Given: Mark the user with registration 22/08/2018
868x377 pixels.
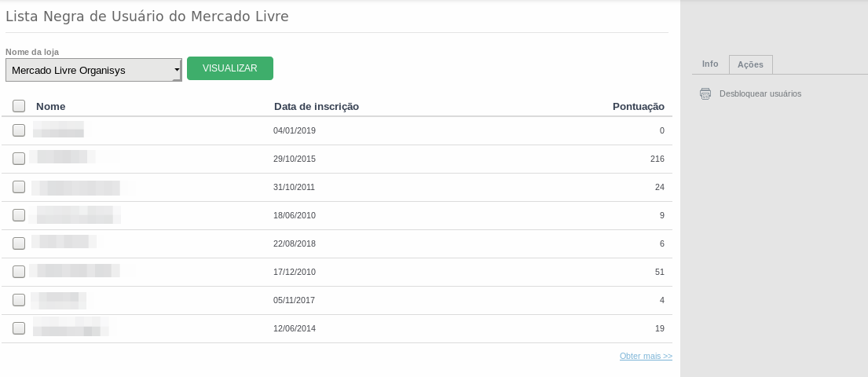Looking at the screenshot, I should click(19, 243).
